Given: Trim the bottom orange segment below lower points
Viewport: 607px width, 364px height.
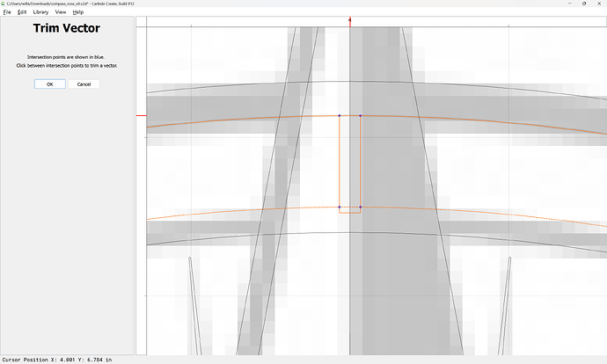Looking at the screenshot, I should pyautogui.click(x=350, y=213).
